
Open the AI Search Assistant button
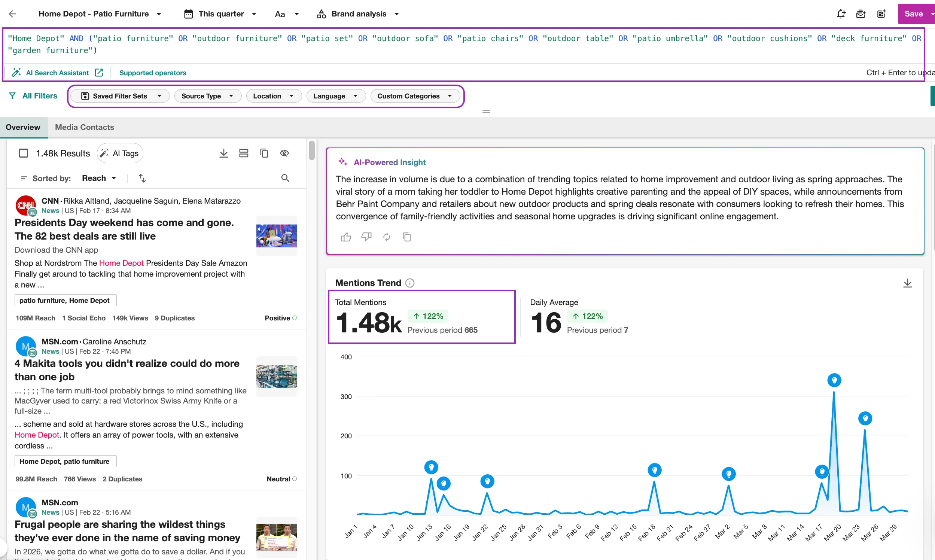pyautogui.click(x=57, y=73)
